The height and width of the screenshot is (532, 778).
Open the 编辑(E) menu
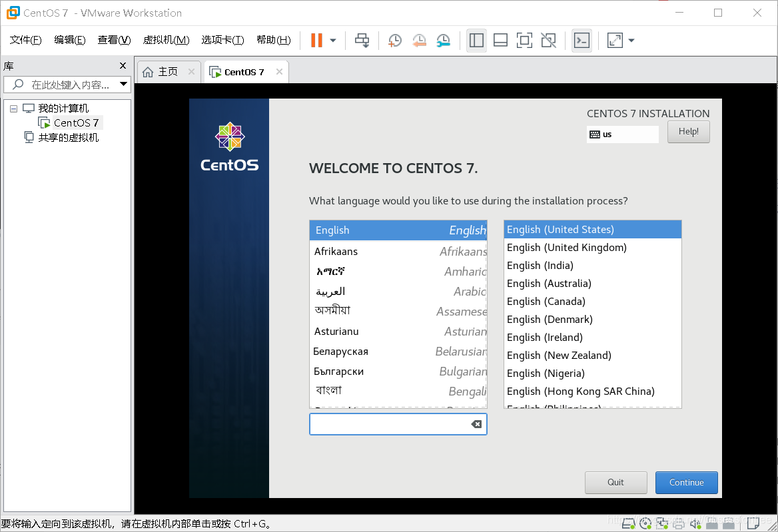coord(70,40)
